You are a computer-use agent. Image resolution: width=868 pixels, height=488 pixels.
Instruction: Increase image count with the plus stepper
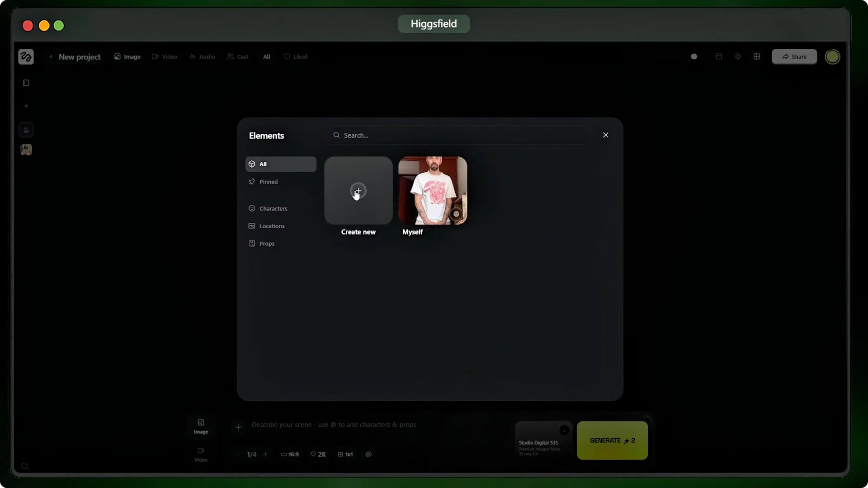click(265, 454)
